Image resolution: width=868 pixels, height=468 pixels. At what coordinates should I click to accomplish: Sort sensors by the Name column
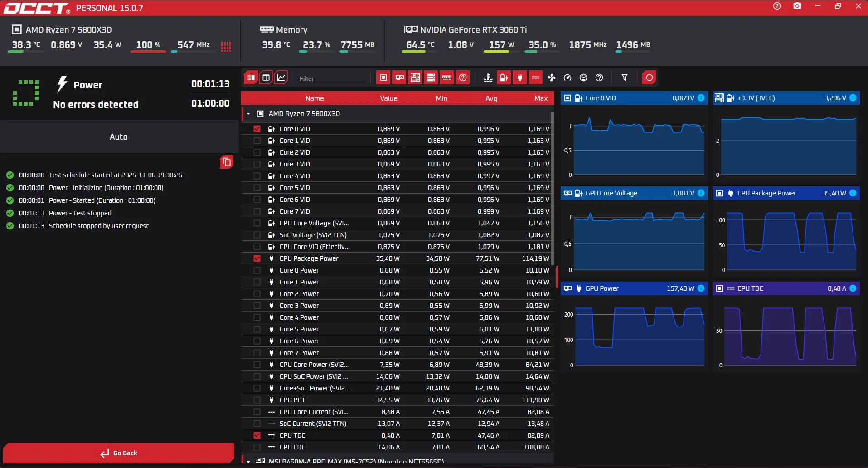tap(315, 98)
